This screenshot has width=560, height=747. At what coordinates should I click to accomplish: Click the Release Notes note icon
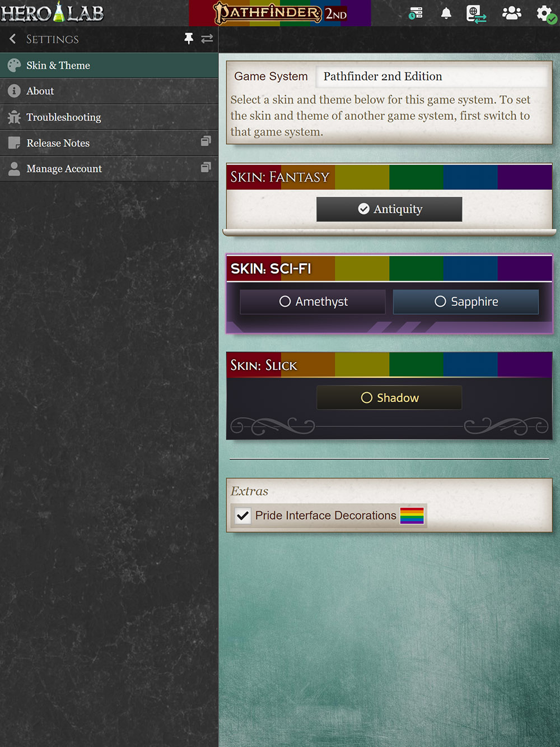(x=14, y=143)
